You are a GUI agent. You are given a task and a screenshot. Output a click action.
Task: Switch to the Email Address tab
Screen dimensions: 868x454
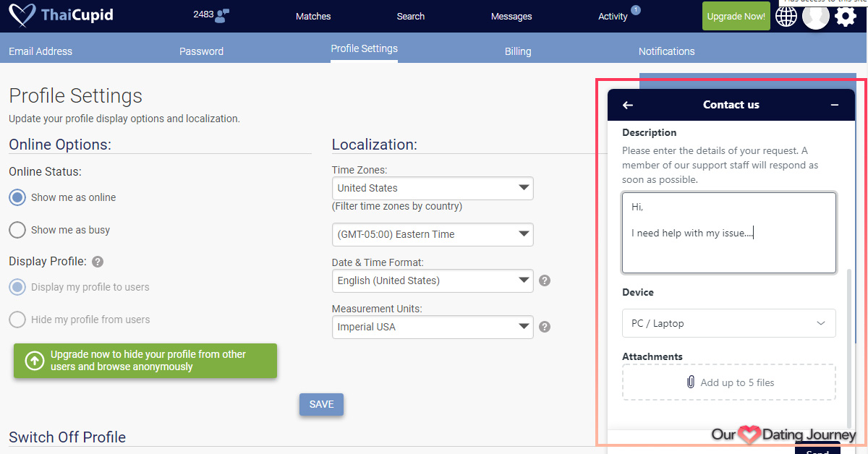pyautogui.click(x=41, y=51)
